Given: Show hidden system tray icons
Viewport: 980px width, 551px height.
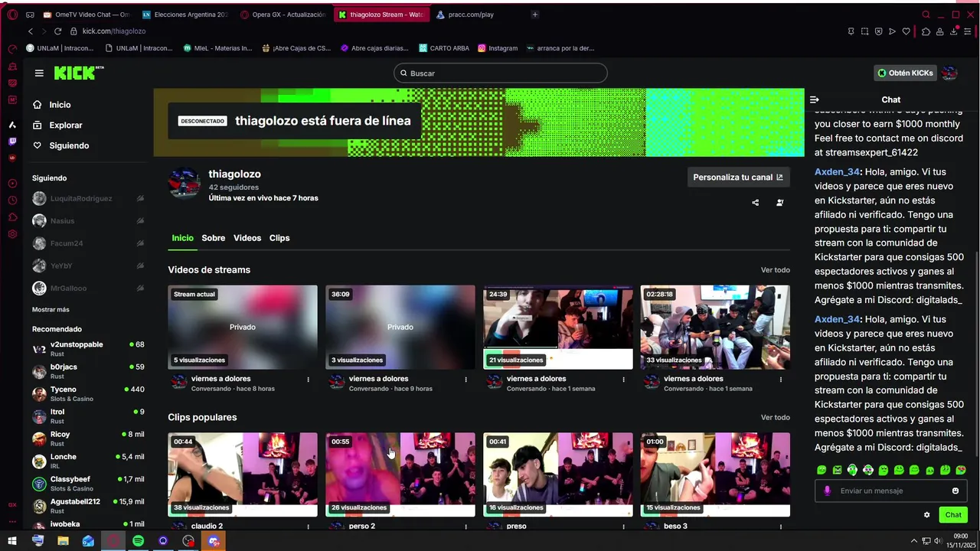Looking at the screenshot, I should tap(913, 541).
